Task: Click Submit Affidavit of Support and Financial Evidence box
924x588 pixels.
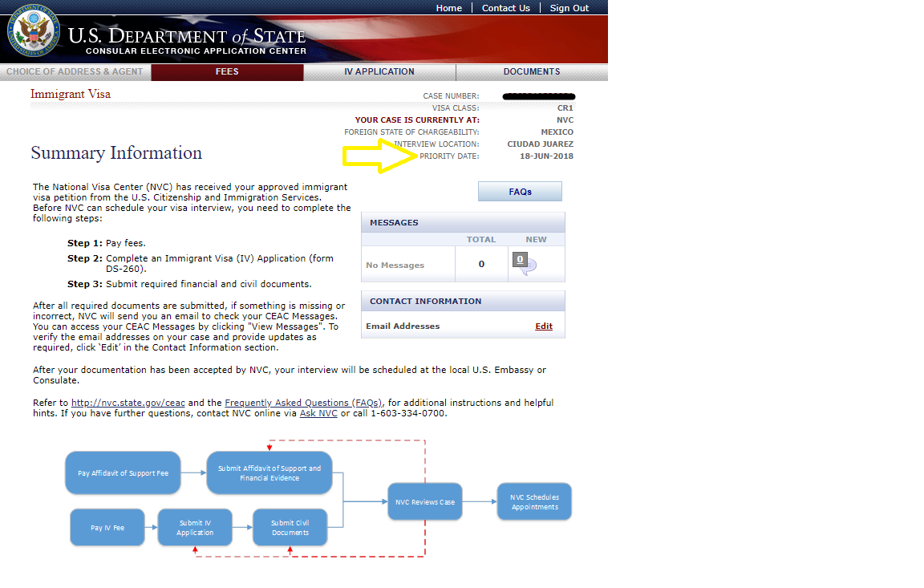Action: pos(269,473)
